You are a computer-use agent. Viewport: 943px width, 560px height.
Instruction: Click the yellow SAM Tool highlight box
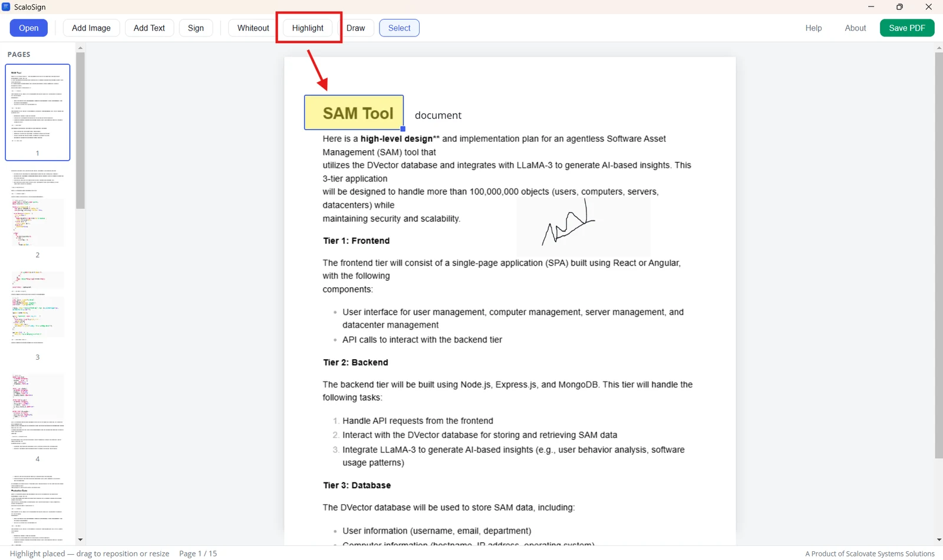click(354, 112)
